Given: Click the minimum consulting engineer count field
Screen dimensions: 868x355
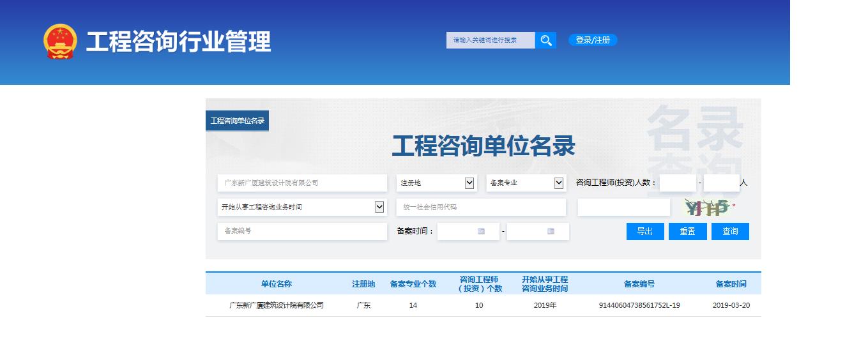Looking at the screenshot, I should [678, 183].
